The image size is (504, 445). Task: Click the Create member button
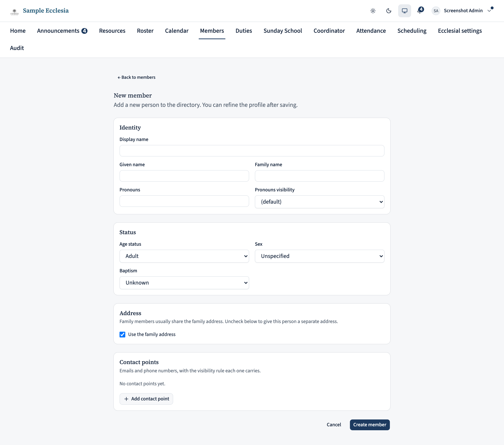tap(370, 424)
